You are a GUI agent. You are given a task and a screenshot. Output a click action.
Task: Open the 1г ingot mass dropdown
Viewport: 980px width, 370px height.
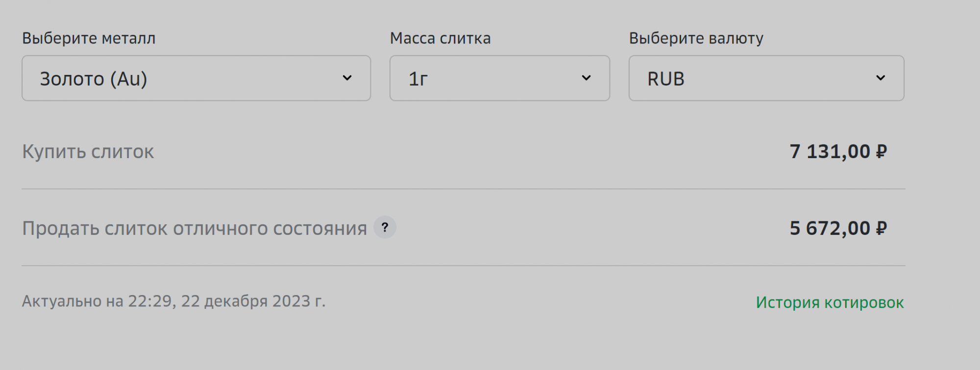click(499, 78)
